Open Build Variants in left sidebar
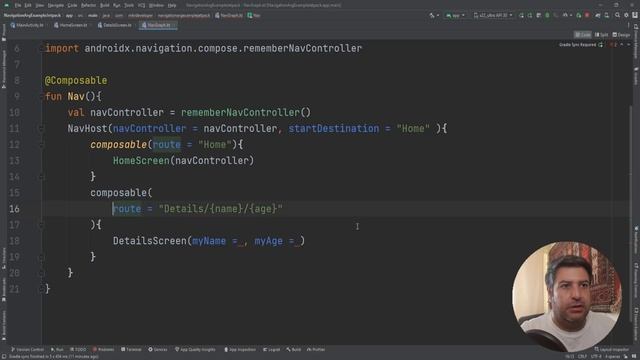Image resolution: width=640 pixels, height=360 pixels. (4, 325)
